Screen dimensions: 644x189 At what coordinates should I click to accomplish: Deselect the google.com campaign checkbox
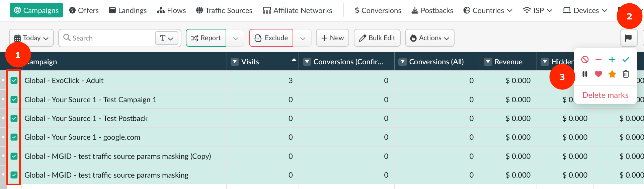(x=14, y=137)
